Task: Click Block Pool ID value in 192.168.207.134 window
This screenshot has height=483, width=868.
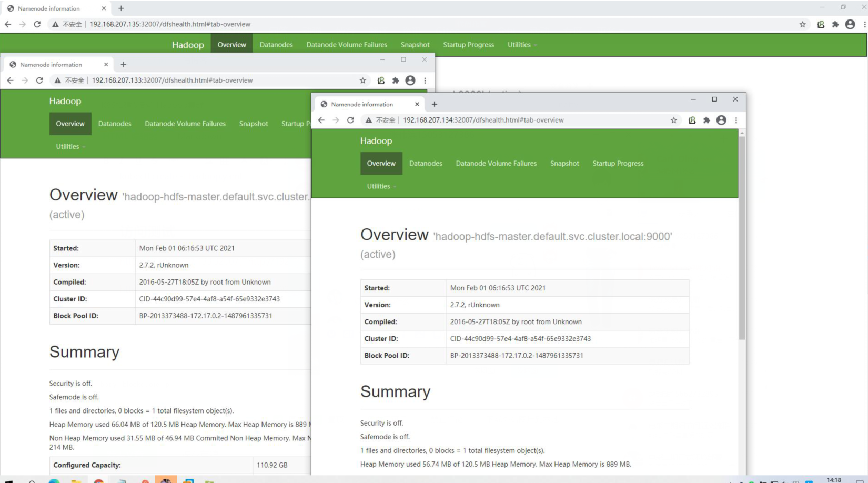Action: [x=517, y=356]
